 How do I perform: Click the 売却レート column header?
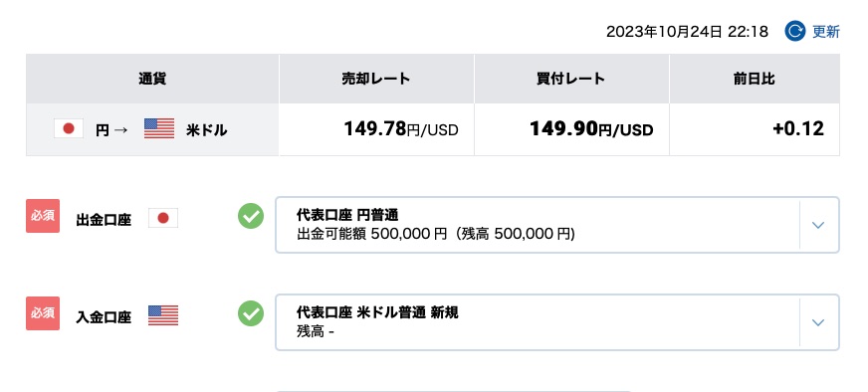(x=376, y=79)
